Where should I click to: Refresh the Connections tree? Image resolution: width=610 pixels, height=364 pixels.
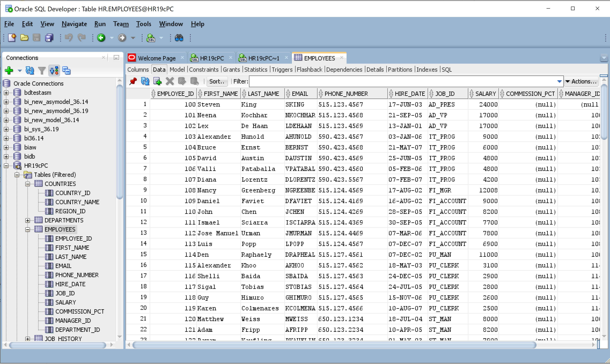(x=30, y=71)
